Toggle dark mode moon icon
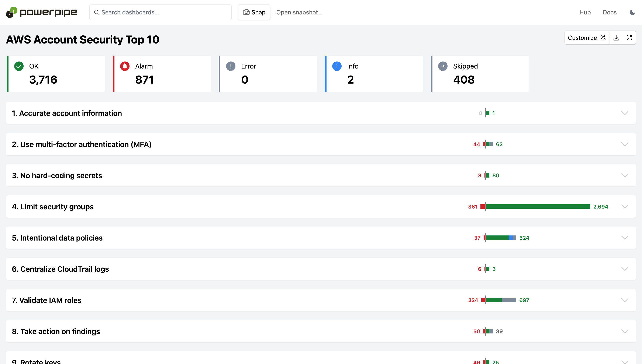The width and height of the screenshot is (642, 364). point(632,12)
